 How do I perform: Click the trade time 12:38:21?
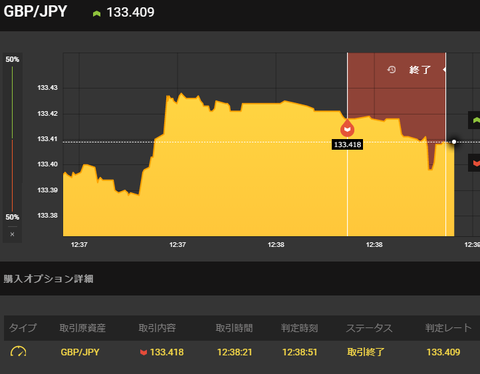[x=235, y=352]
